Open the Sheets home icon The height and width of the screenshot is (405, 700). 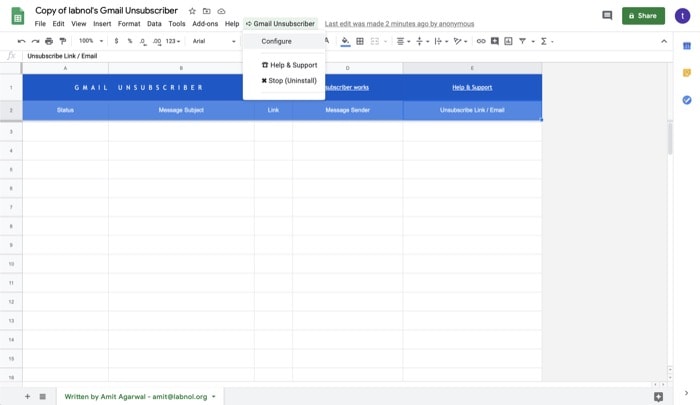(x=17, y=16)
